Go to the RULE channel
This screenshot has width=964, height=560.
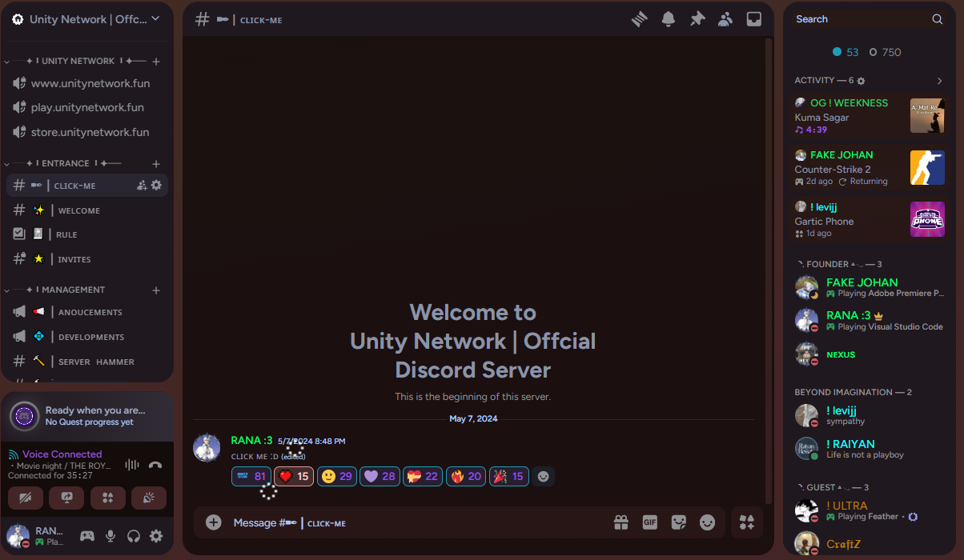tap(87, 234)
